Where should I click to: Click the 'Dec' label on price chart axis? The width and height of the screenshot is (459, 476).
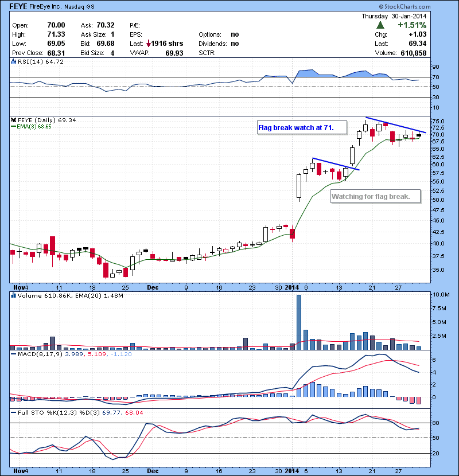click(x=153, y=287)
